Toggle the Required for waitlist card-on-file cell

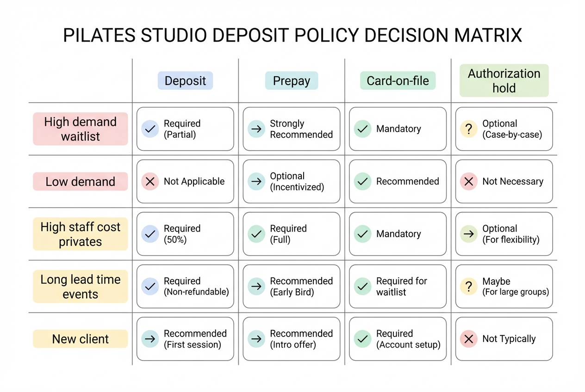click(398, 287)
